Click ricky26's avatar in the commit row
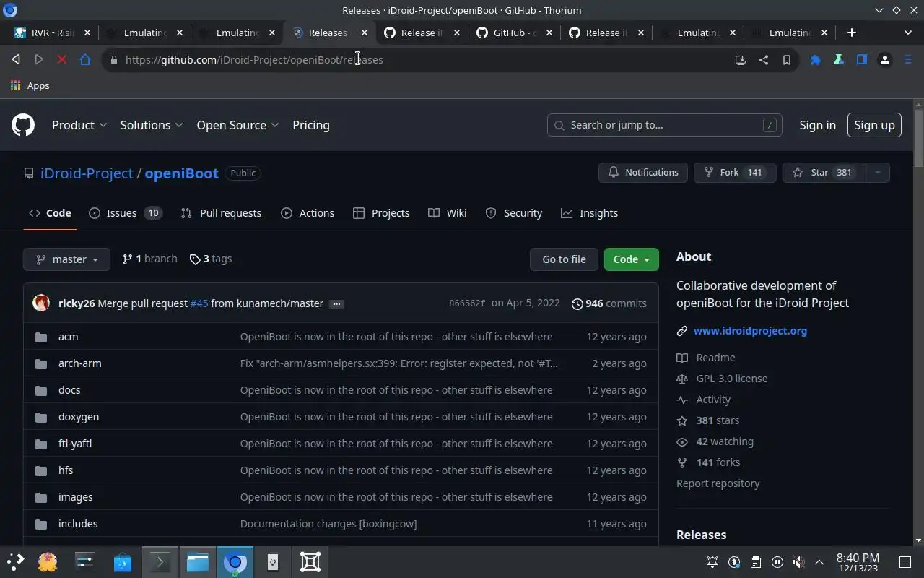This screenshot has width=924, height=578. pyautogui.click(x=41, y=303)
